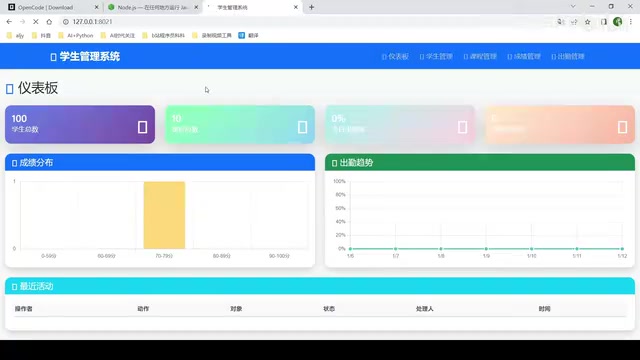The height and width of the screenshot is (360, 640).
Task: Click the orange statistics card
Action: click(x=560, y=124)
